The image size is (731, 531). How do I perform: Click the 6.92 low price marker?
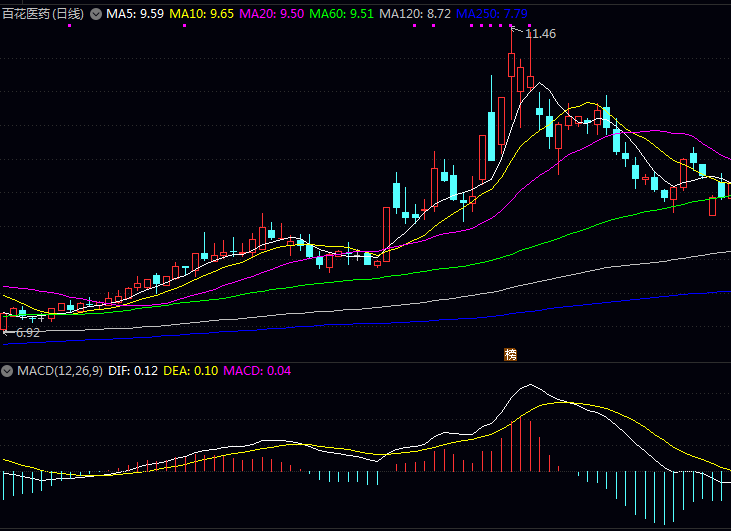point(28,332)
